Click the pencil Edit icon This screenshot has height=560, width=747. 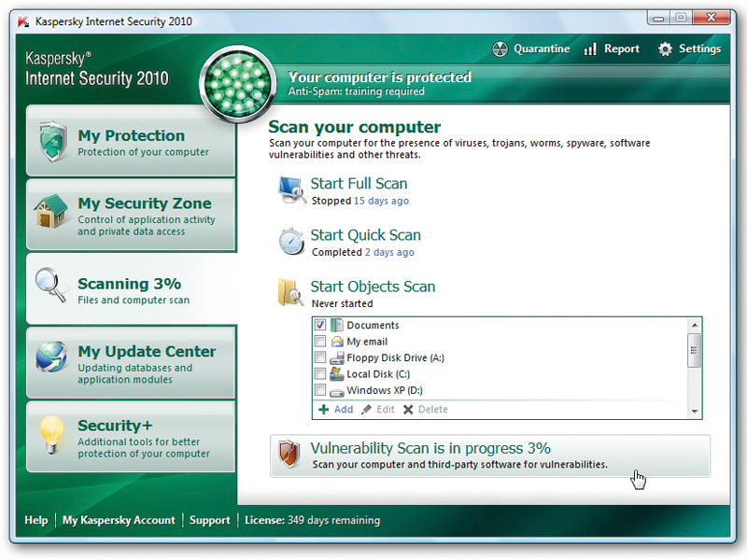tap(366, 410)
